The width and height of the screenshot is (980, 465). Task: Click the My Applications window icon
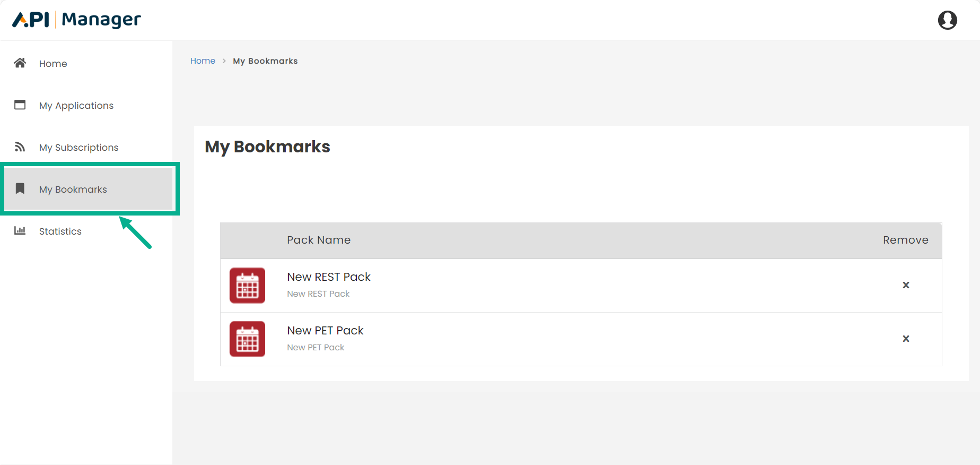pos(20,105)
